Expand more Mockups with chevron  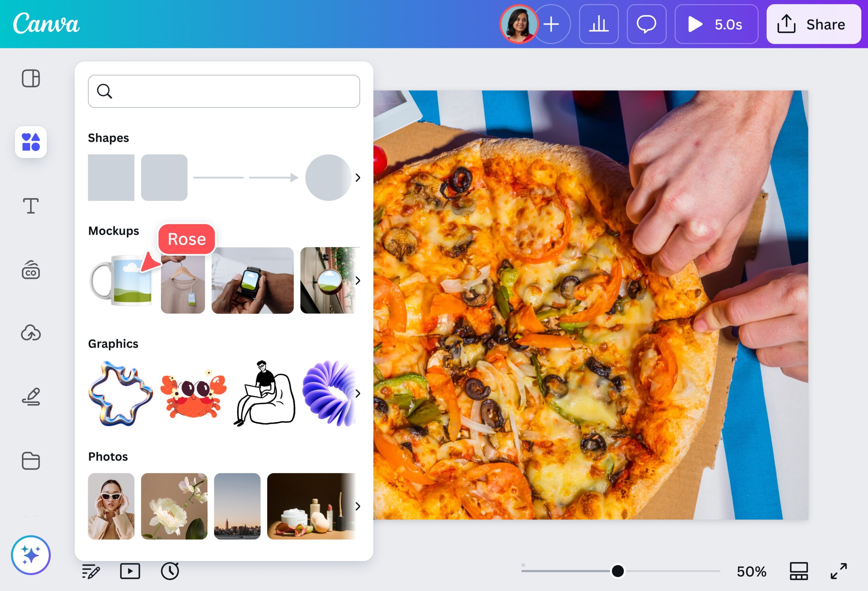pos(358,280)
